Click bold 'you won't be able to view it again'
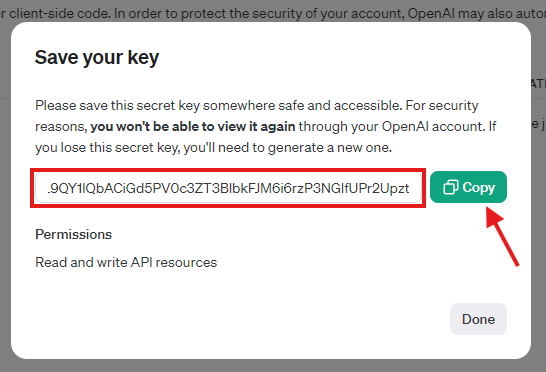Image resolution: width=546 pixels, height=372 pixels. (193, 126)
